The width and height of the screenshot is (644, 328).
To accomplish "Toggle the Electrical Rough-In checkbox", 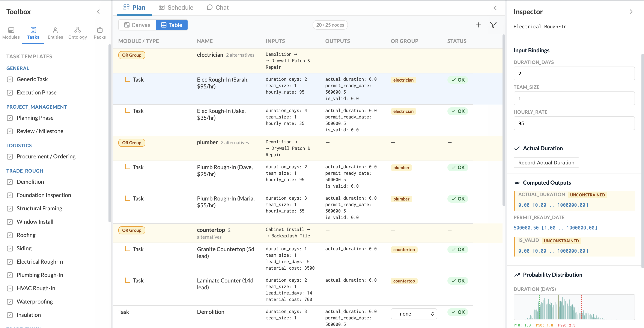I will (10, 262).
